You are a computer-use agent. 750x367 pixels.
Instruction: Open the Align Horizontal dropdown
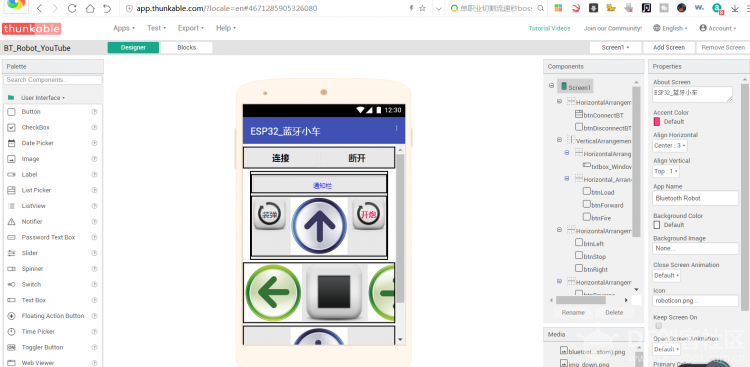point(670,145)
